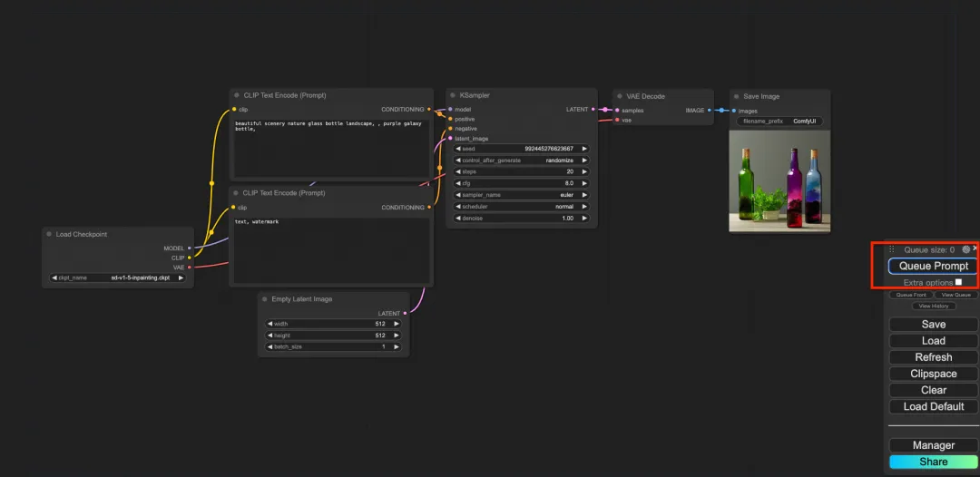980x477 pixels.
Task: Click the 'Queue size: 0' label
Action: 929,249
